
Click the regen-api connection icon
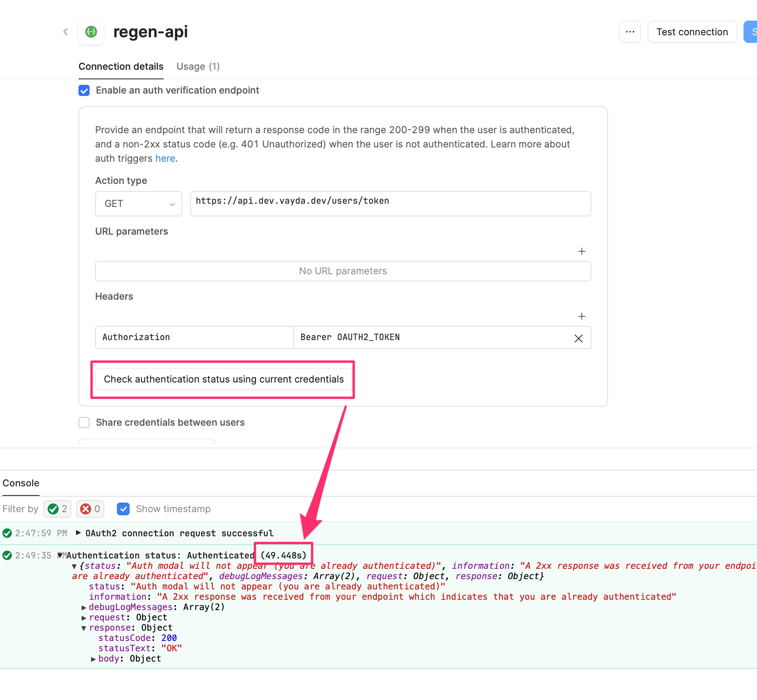click(x=91, y=32)
